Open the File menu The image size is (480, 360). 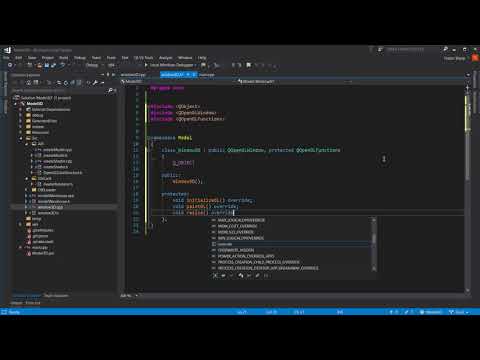[x=6, y=58]
